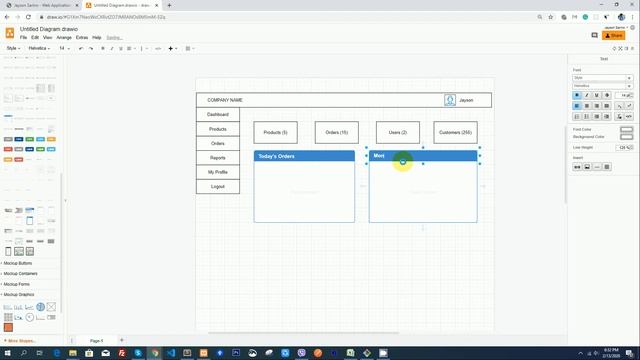Set center alignment in Text panel

coord(587,106)
